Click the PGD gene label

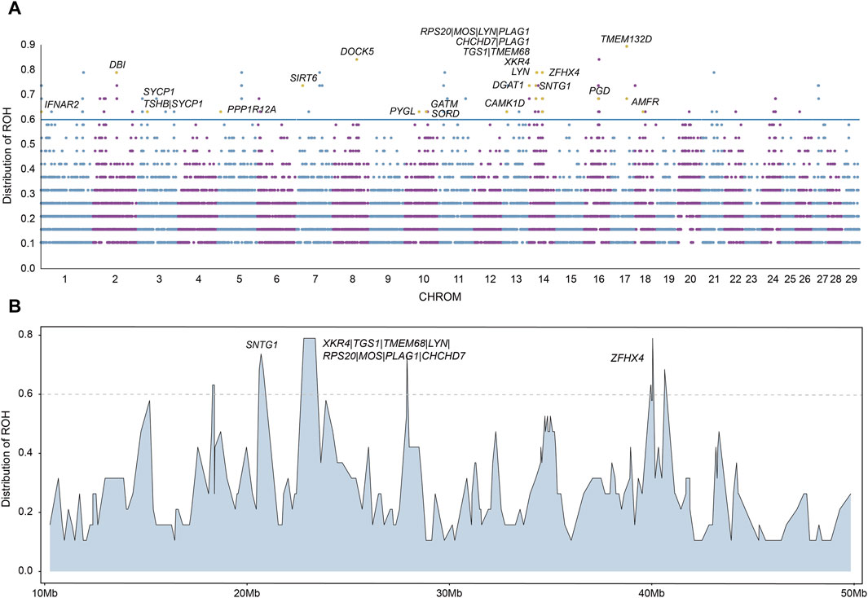coord(599,90)
